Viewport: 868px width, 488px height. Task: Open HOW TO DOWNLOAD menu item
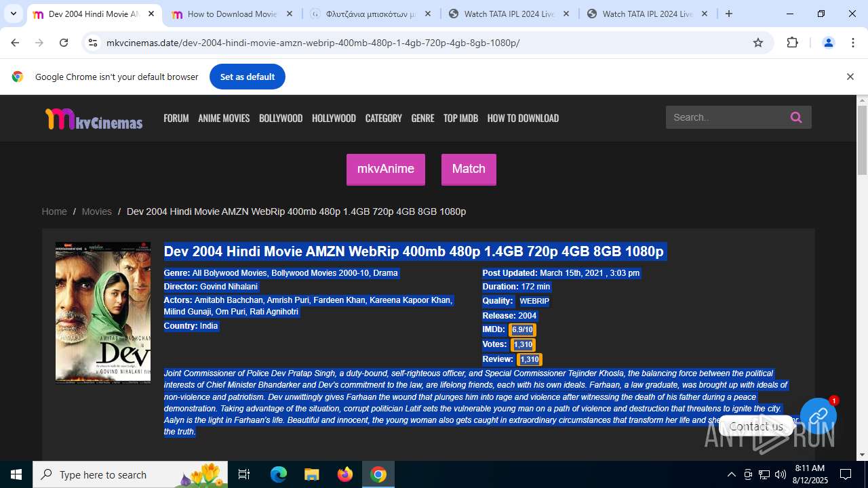click(x=523, y=118)
